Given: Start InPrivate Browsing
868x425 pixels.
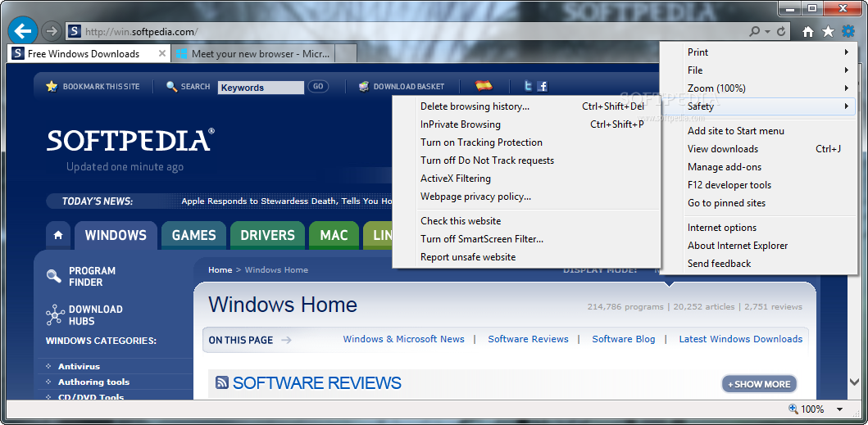Looking at the screenshot, I should tap(526, 124).
